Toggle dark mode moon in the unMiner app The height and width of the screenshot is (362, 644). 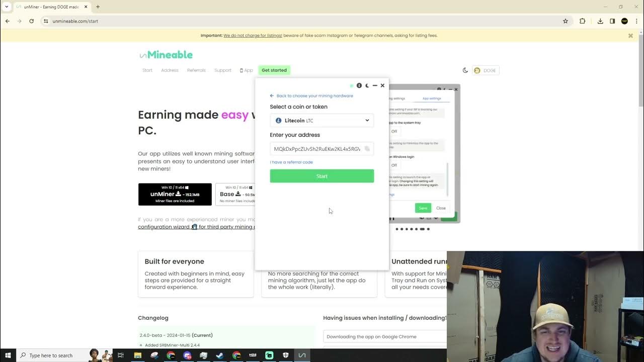coord(367,85)
